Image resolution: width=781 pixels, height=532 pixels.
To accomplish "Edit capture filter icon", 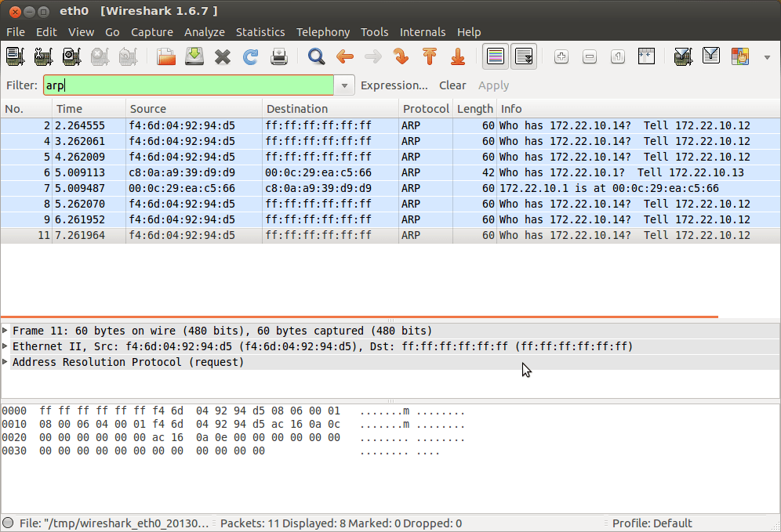I will [683, 56].
